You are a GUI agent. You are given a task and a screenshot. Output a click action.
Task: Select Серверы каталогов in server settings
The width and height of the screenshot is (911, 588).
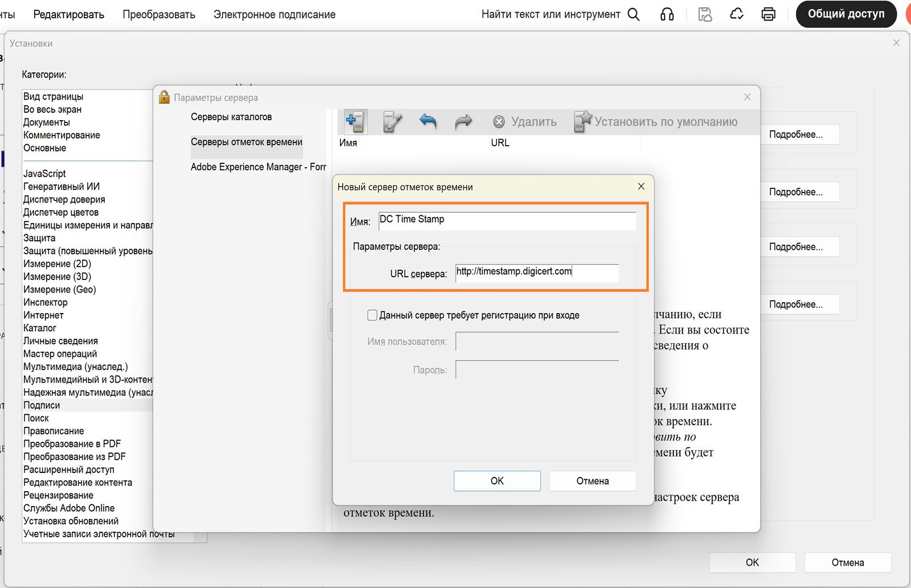click(x=231, y=117)
